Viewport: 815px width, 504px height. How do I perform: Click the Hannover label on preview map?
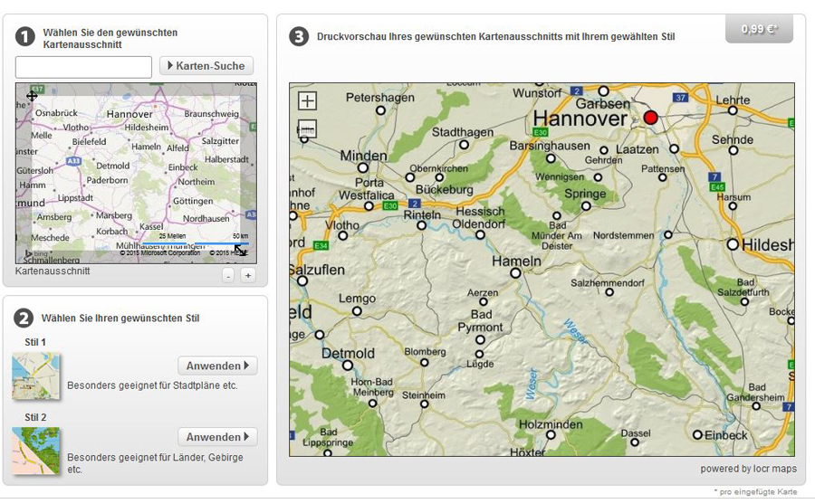click(580, 119)
